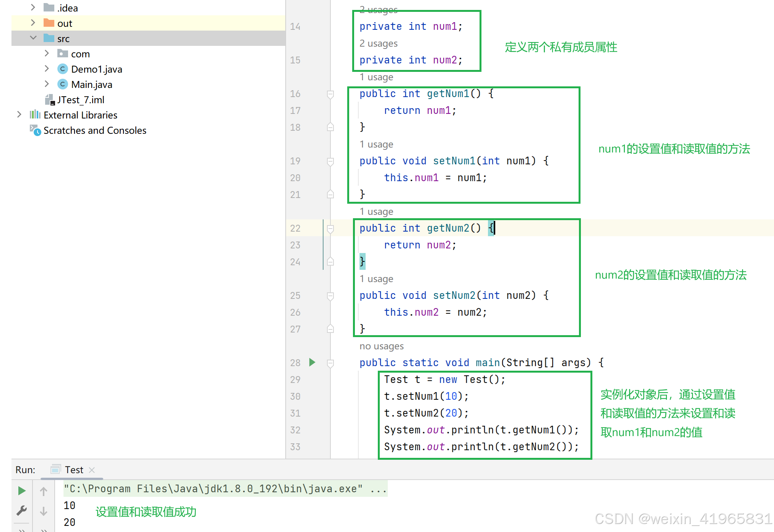Fold the setNum2 method at line 25
This screenshot has width=774, height=532.
[x=330, y=296]
